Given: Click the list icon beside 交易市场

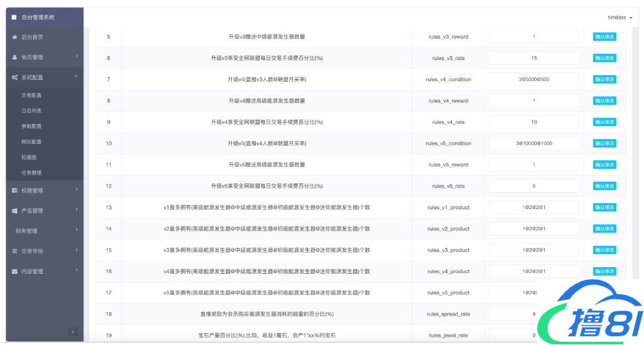Looking at the screenshot, I should pyautogui.click(x=15, y=251).
